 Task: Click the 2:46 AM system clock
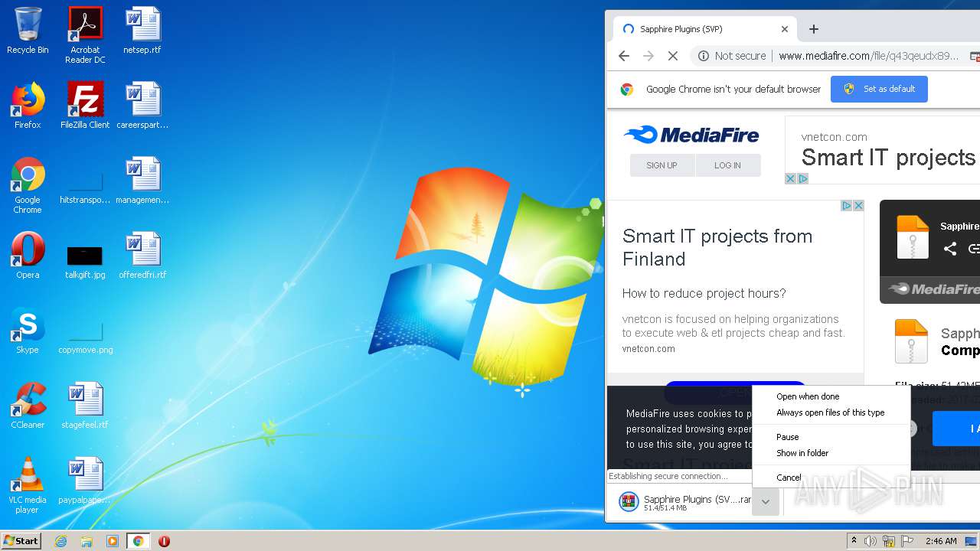tap(941, 541)
